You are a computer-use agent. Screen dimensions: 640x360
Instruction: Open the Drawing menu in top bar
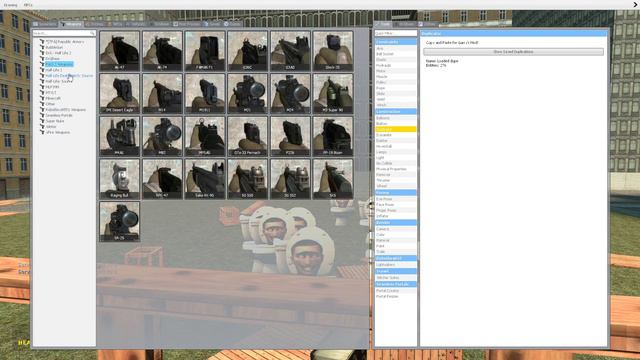pos(11,5)
